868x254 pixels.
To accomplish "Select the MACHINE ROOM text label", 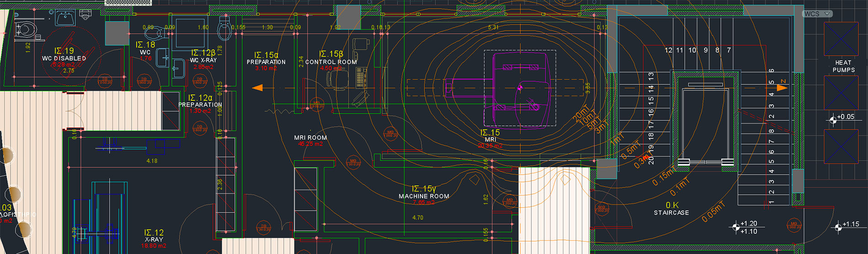I will [423, 196].
